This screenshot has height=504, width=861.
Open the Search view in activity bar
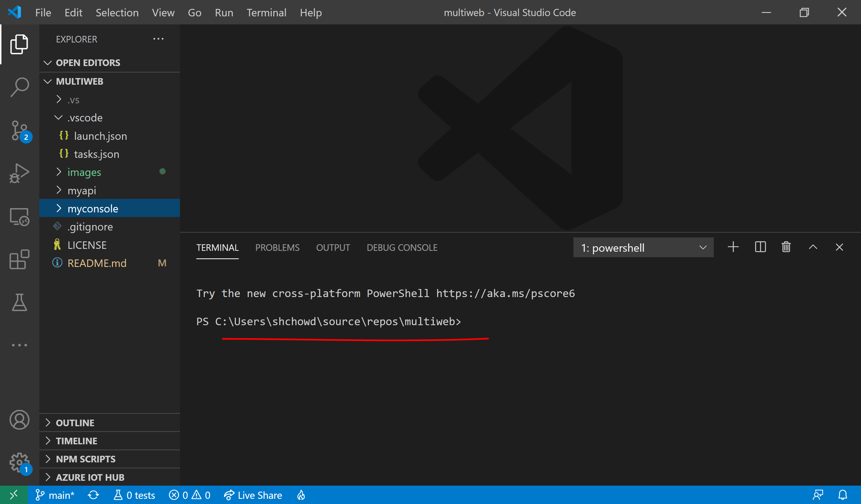20,87
